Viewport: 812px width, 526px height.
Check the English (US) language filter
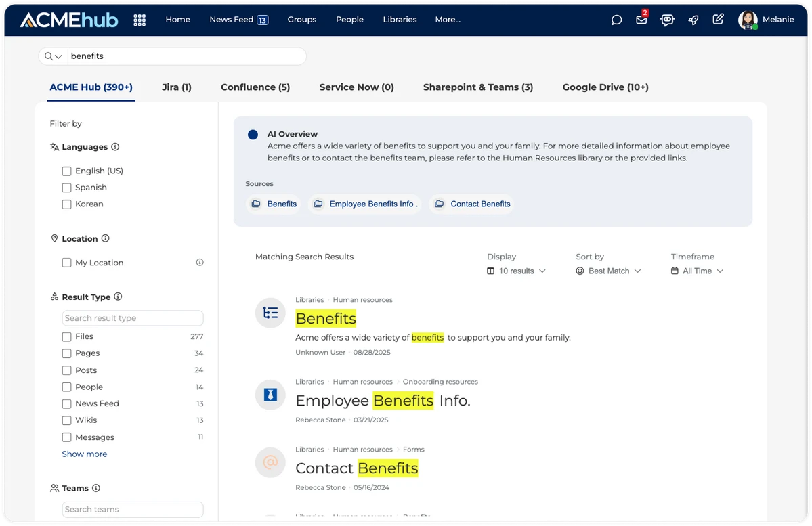pyautogui.click(x=66, y=171)
